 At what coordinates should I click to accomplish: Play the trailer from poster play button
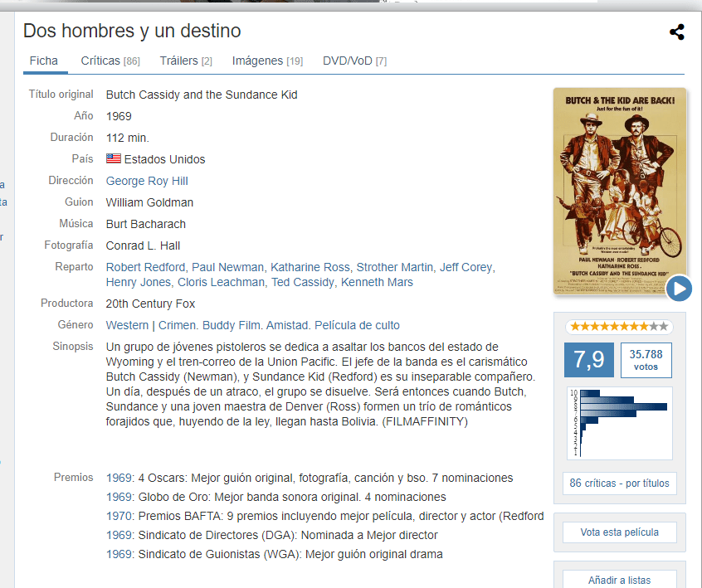pos(679,289)
